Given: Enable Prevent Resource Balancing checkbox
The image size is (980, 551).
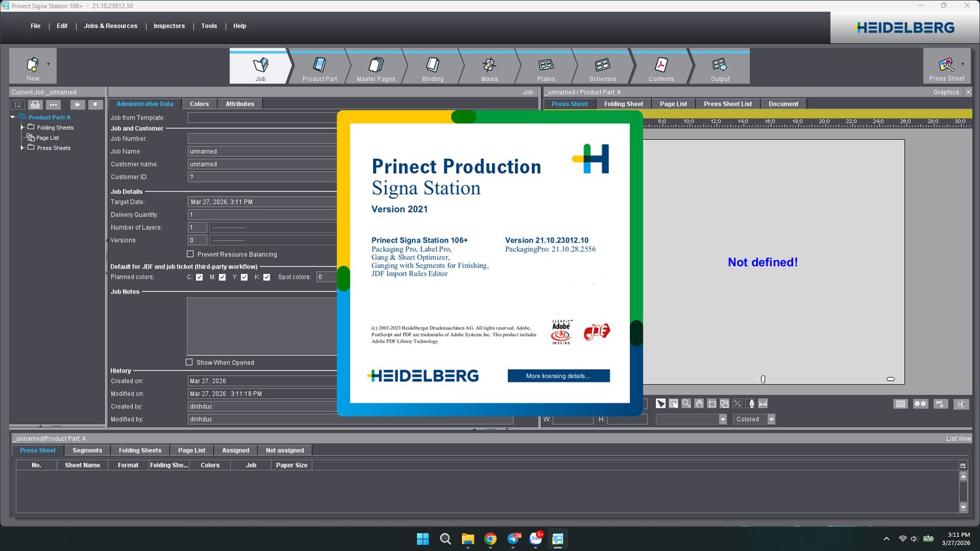Looking at the screenshot, I should (x=190, y=254).
